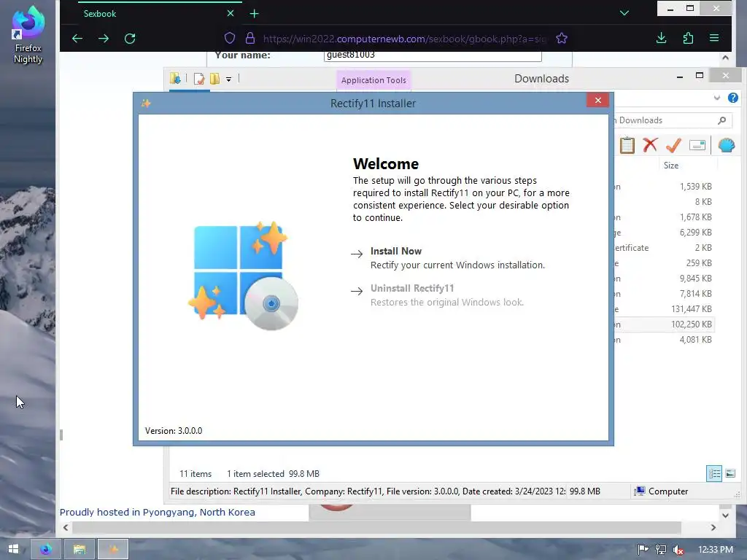Expand list all tabs chevron
The image size is (747, 560).
pyautogui.click(x=624, y=13)
